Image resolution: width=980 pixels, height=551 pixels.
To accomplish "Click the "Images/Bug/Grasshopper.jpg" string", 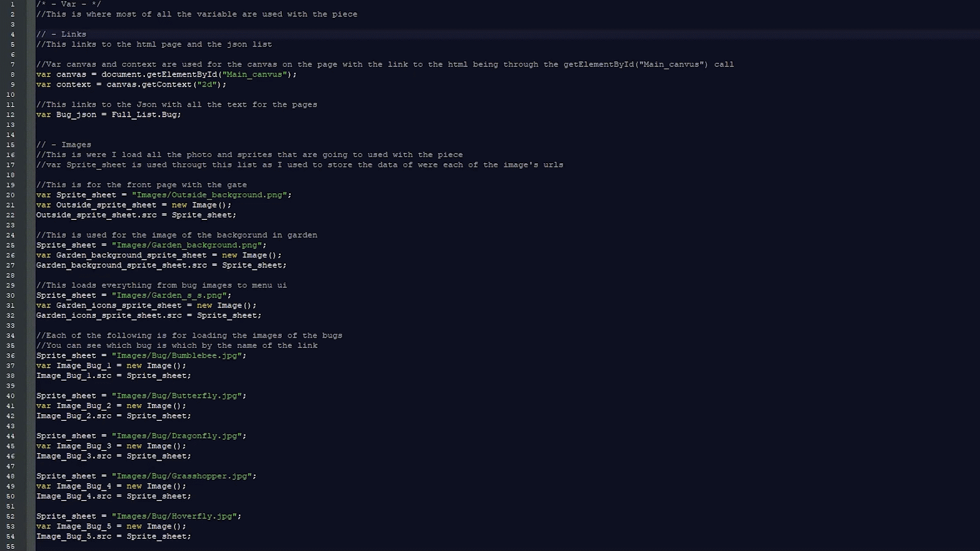I will click(x=182, y=477).
